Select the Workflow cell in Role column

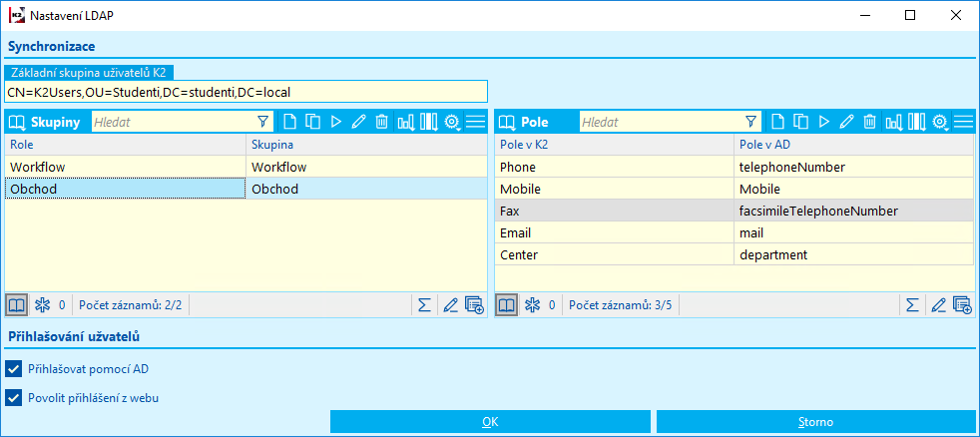pyautogui.click(x=125, y=167)
